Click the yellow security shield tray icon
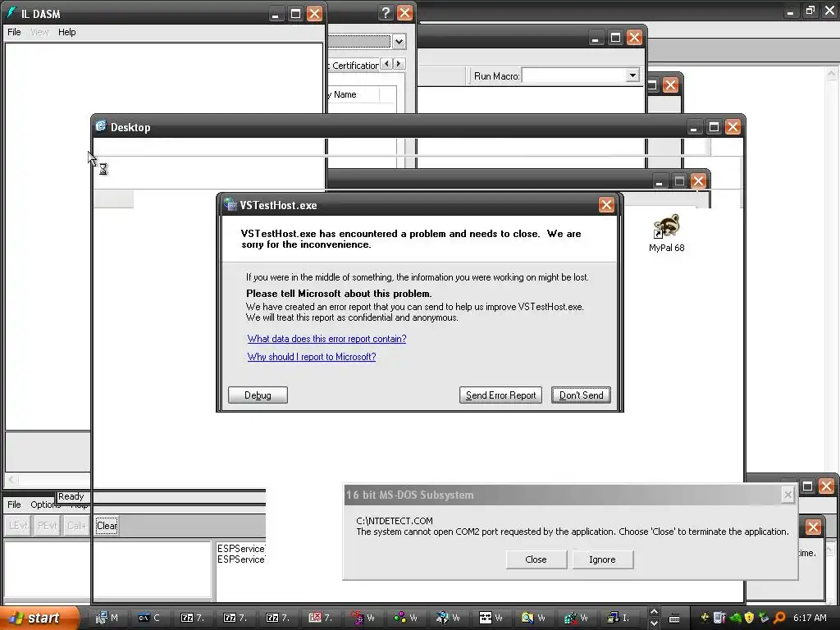This screenshot has width=840, height=630. tap(749, 618)
